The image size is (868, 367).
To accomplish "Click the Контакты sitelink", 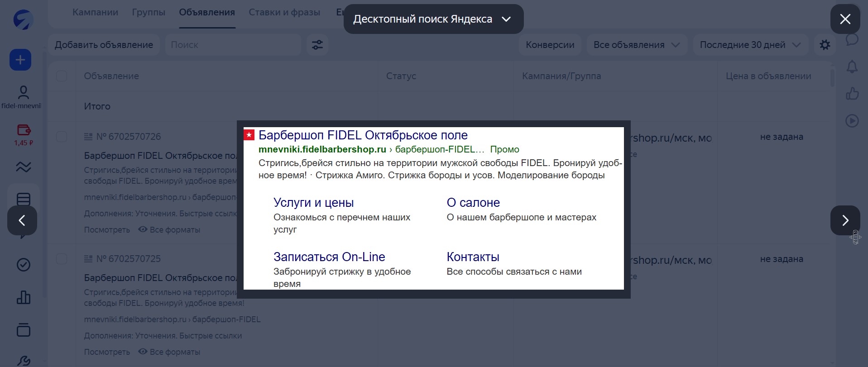I will (x=473, y=257).
